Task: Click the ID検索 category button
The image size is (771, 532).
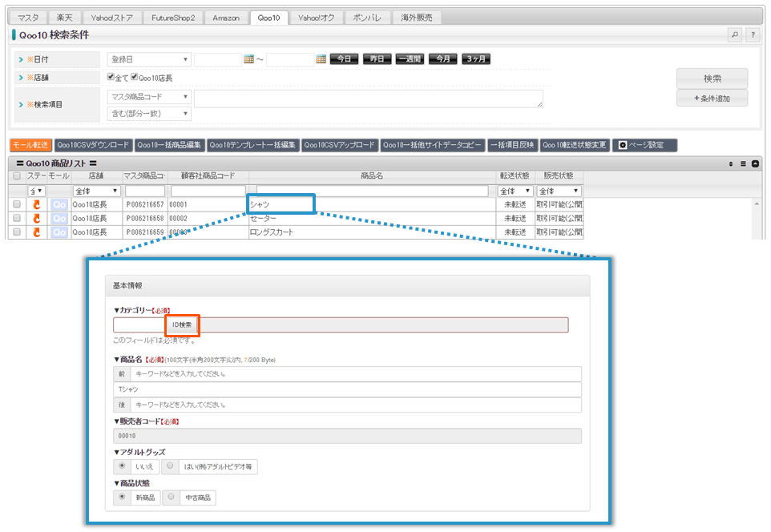Action: coord(182,325)
